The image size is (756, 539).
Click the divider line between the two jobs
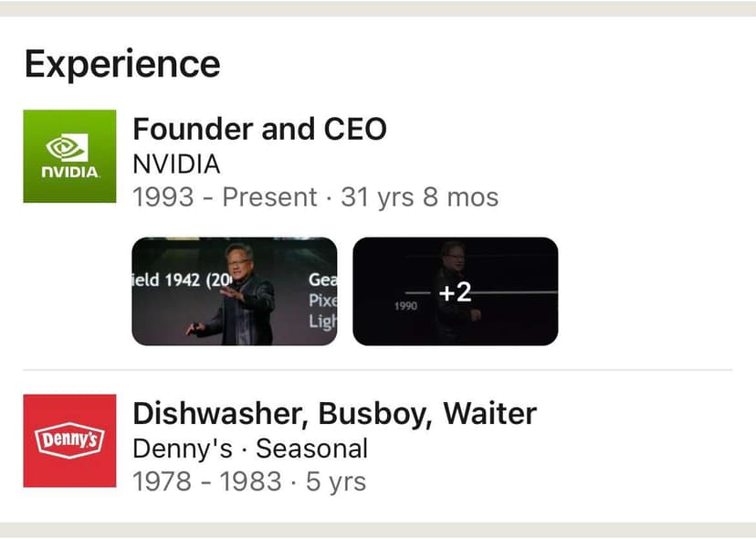point(377,370)
